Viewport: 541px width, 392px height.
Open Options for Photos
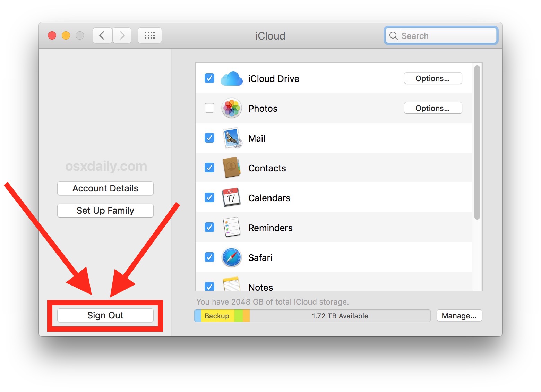click(x=432, y=108)
